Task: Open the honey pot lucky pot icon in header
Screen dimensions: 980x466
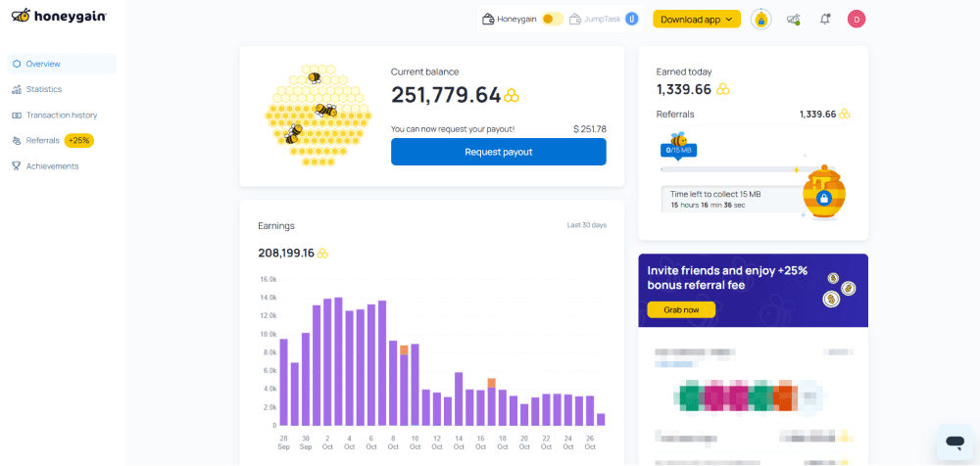Action: [760, 19]
